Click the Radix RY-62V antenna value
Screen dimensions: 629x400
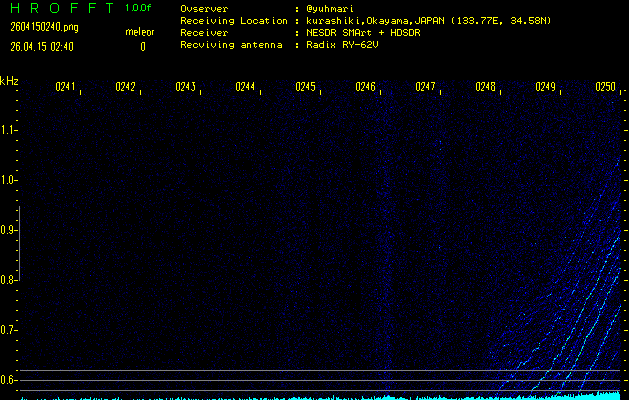point(342,45)
